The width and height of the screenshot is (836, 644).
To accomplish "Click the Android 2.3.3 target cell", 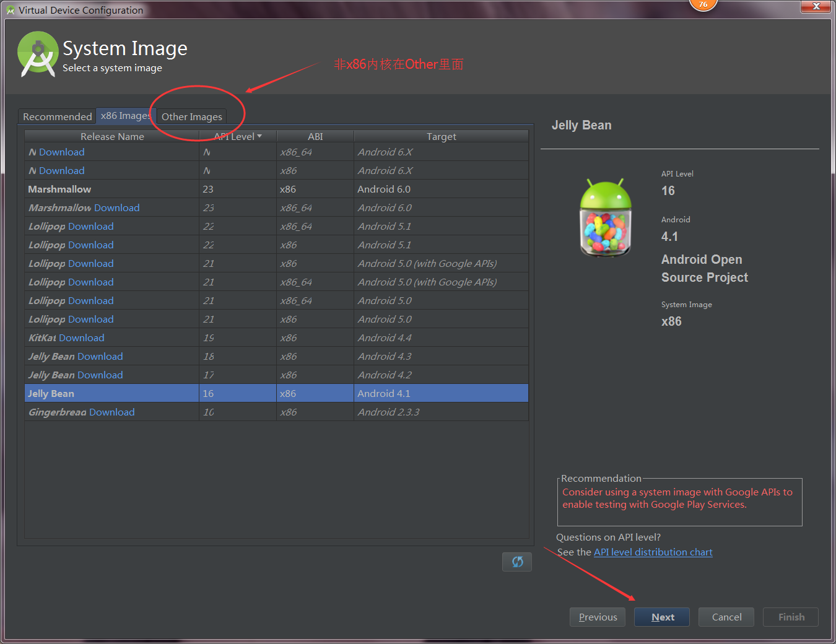I will click(441, 412).
